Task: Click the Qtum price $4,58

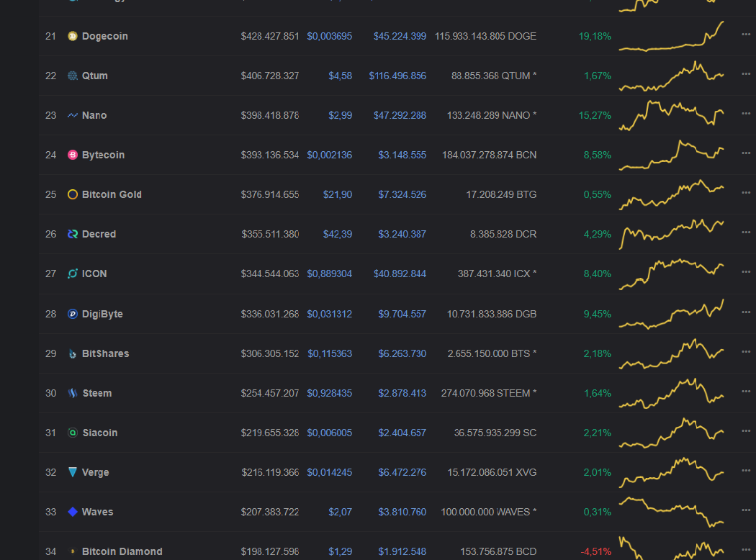Action: pos(340,76)
